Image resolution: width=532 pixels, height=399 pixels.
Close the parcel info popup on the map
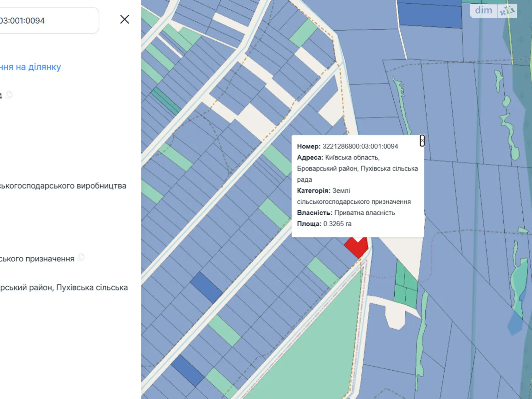click(x=422, y=141)
